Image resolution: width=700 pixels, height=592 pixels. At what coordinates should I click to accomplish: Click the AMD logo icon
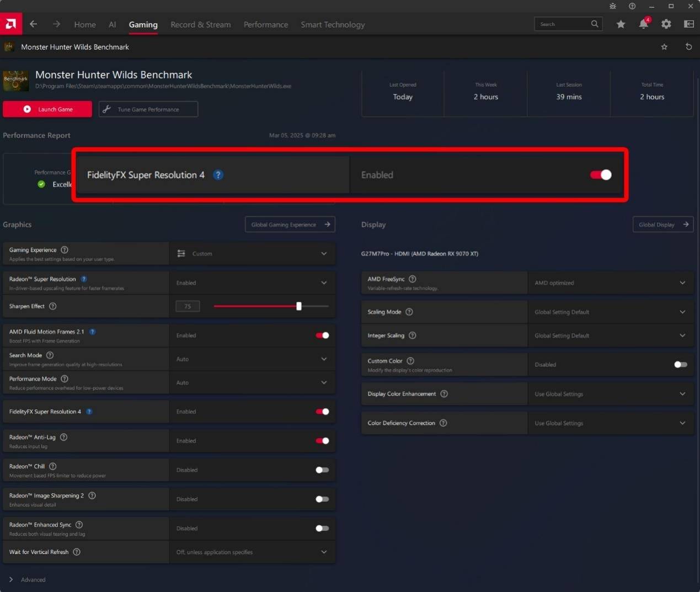coord(11,24)
